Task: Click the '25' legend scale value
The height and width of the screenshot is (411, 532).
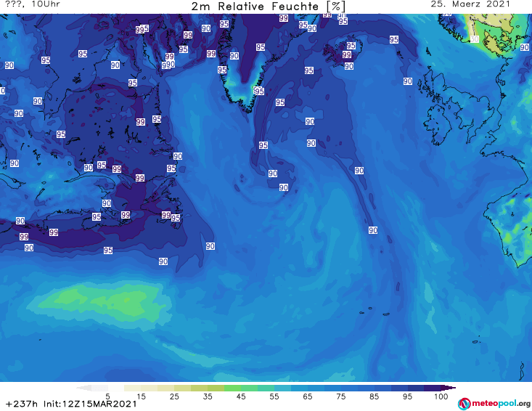Action: pos(174,396)
